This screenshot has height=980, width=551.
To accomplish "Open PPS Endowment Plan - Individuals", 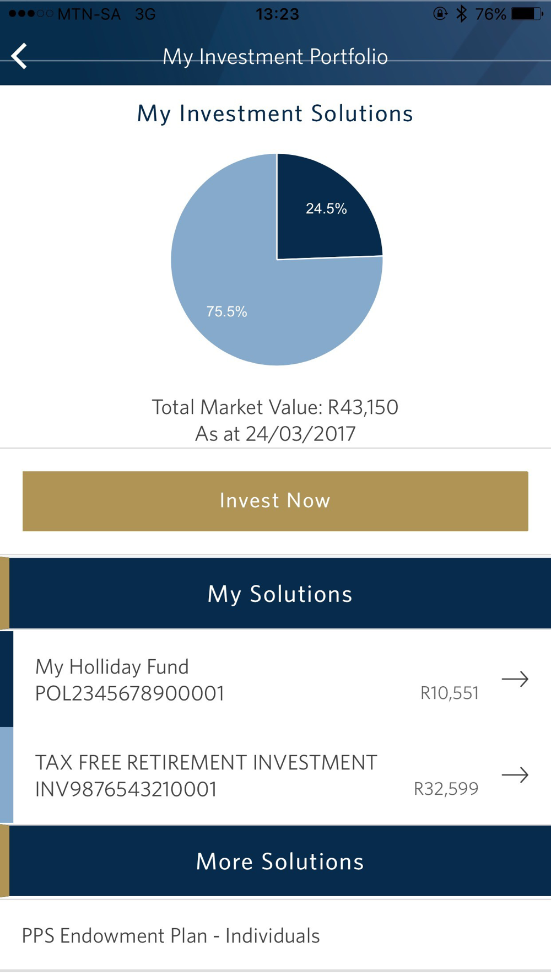I will click(x=171, y=936).
